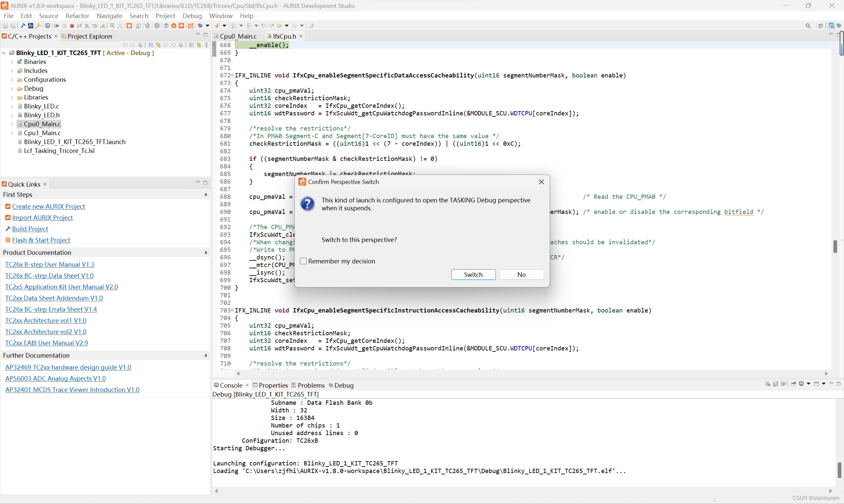Screen dimensions: 844x504
Task: Open the dropdown arrow beside Debug bug icon
Action: (x=207, y=26)
